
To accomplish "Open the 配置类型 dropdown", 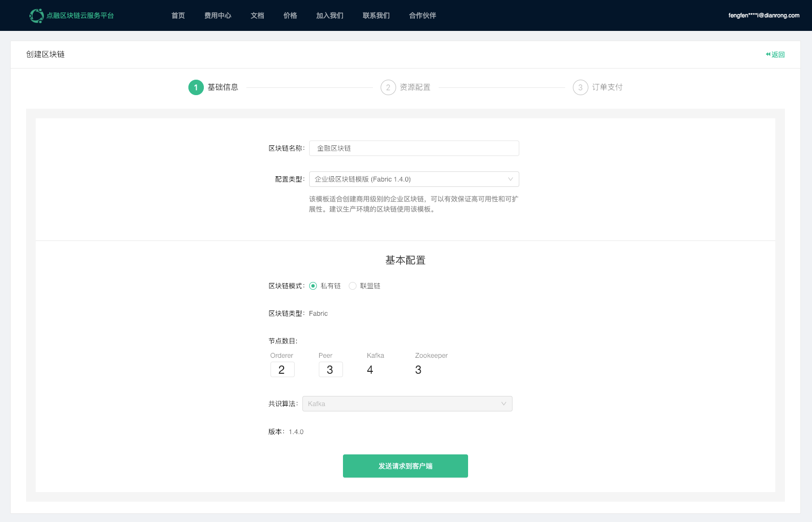I will [414, 179].
